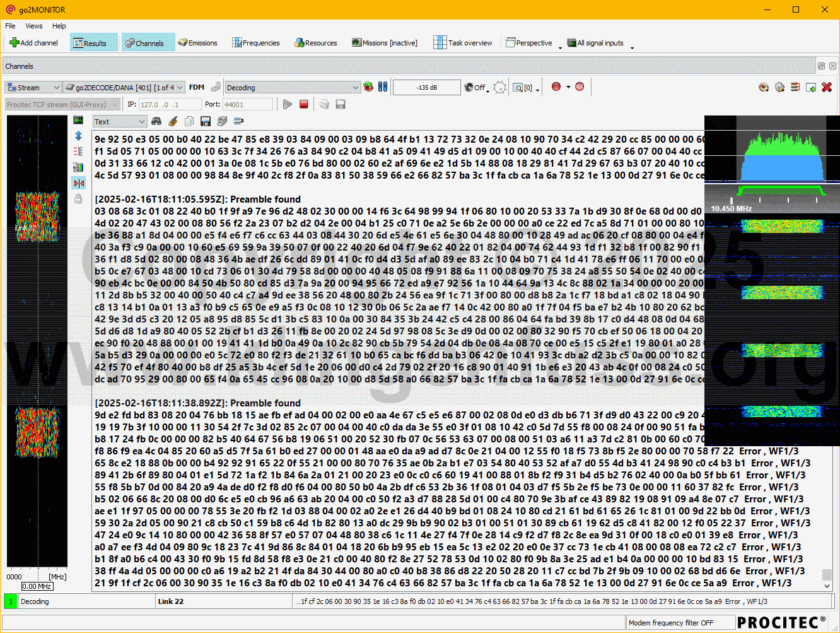The width and height of the screenshot is (840, 633).
Task: Clear decoder output with the brush icon
Action: (x=173, y=121)
